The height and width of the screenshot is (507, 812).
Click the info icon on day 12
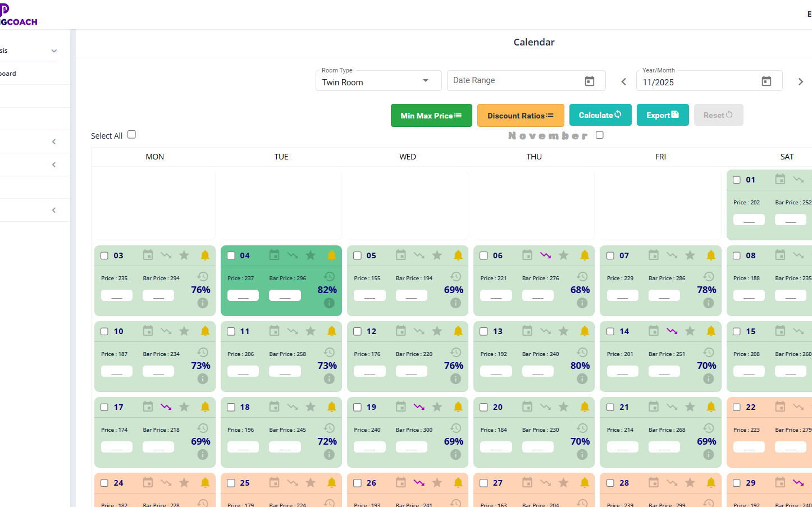coord(455,379)
